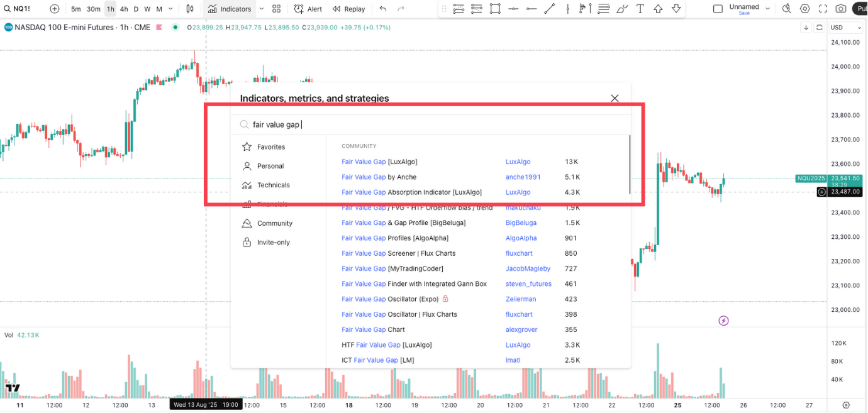Select the W weekly timeframe
Screen dimensions: 868x413
coord(147,9)
